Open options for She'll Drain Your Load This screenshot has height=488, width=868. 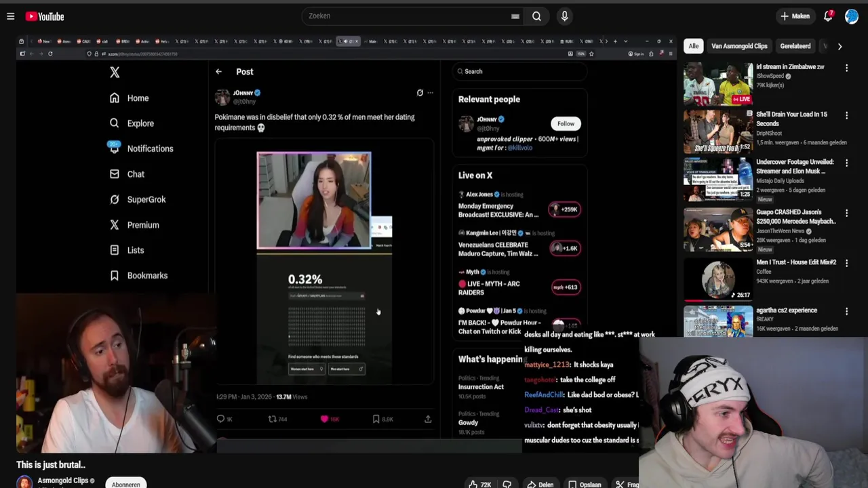click(x=846, y=116)
